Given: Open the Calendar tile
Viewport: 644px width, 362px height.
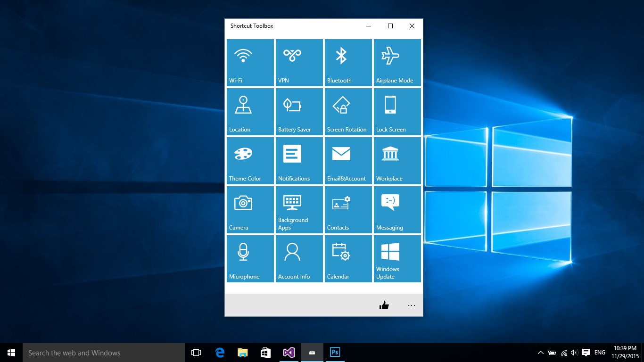Looking at the screenshot, I should (348, 259).
